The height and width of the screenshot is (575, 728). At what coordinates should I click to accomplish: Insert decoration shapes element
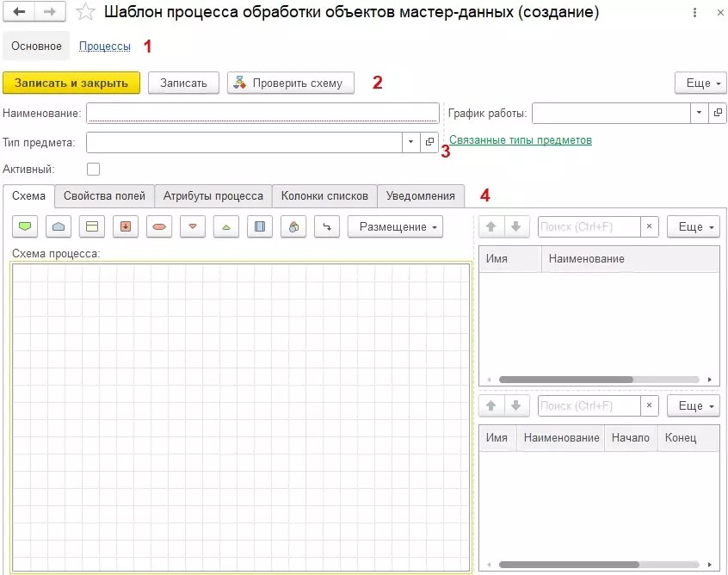click(x=293, y=226)
